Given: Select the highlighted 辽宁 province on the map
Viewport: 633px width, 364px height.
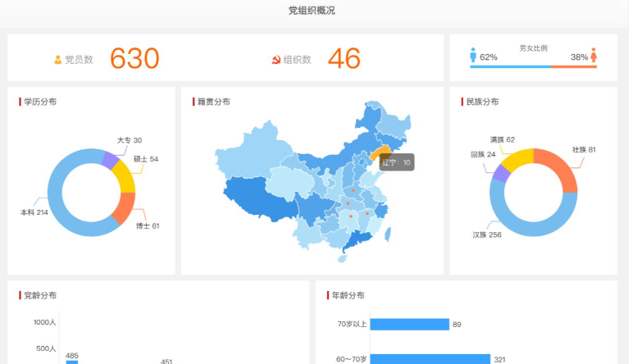Looking at the screenshot, I should coord(378,153).
